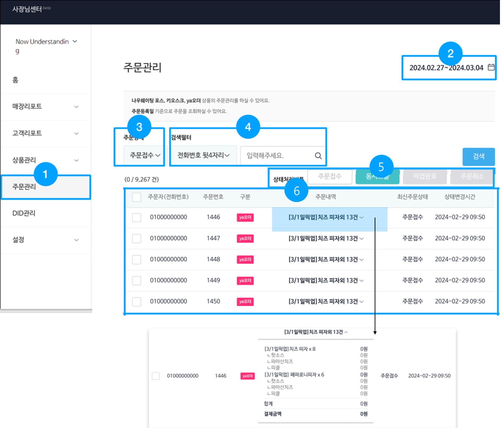Image resolution: width=504 pixels, height=428 pixels.
Task: Check the box for order 1446
Action: point(137,217)
